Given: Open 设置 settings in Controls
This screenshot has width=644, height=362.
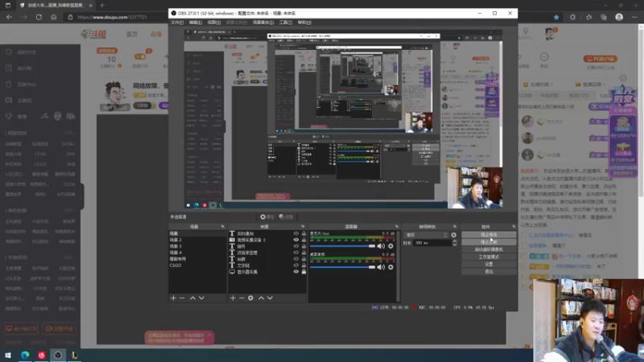Looking at the screenshot, I should (489, 265).
